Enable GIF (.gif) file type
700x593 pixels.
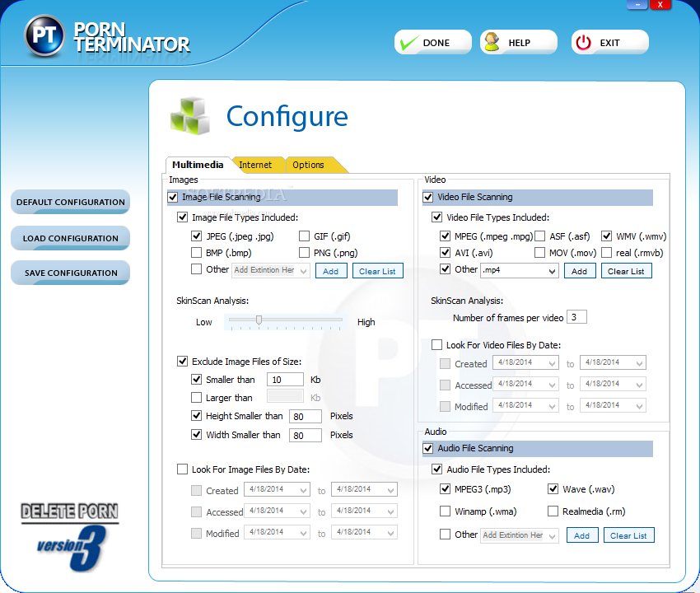(x=305, y=236)
